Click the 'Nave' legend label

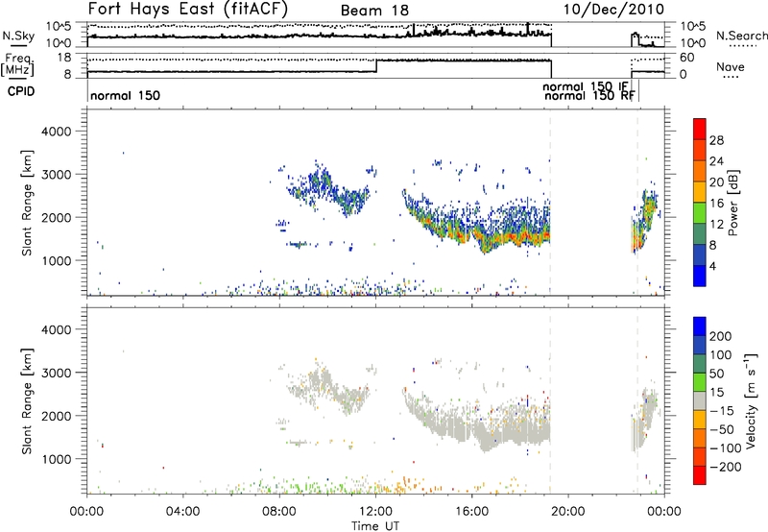point(731,66)
